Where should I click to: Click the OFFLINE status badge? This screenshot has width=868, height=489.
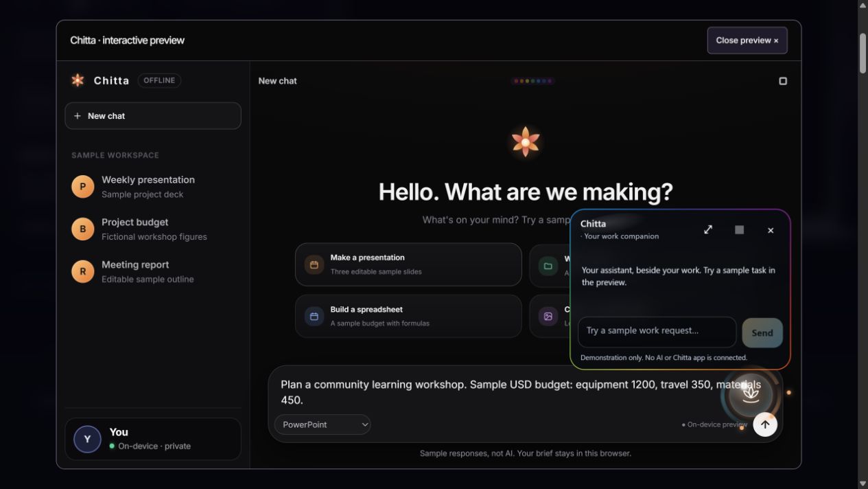pos(159,80)
